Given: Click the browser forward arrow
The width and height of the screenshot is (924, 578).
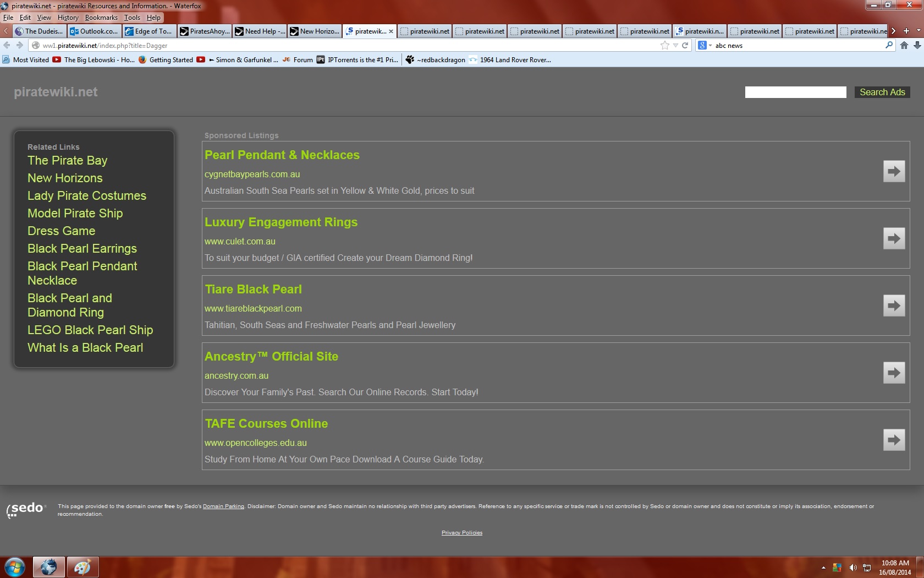Looking at the screenshot, I should click(x=19, y=45).
